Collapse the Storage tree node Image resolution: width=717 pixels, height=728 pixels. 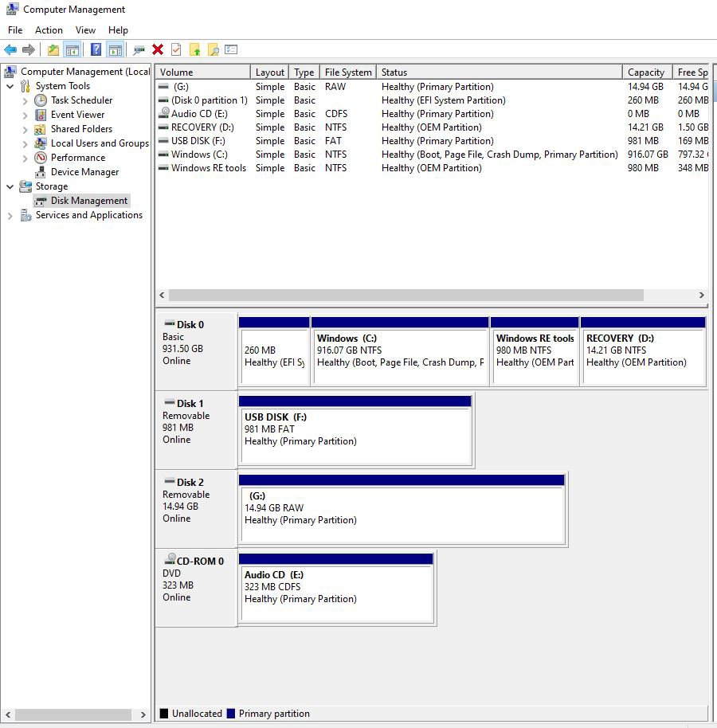pos(10,186)
